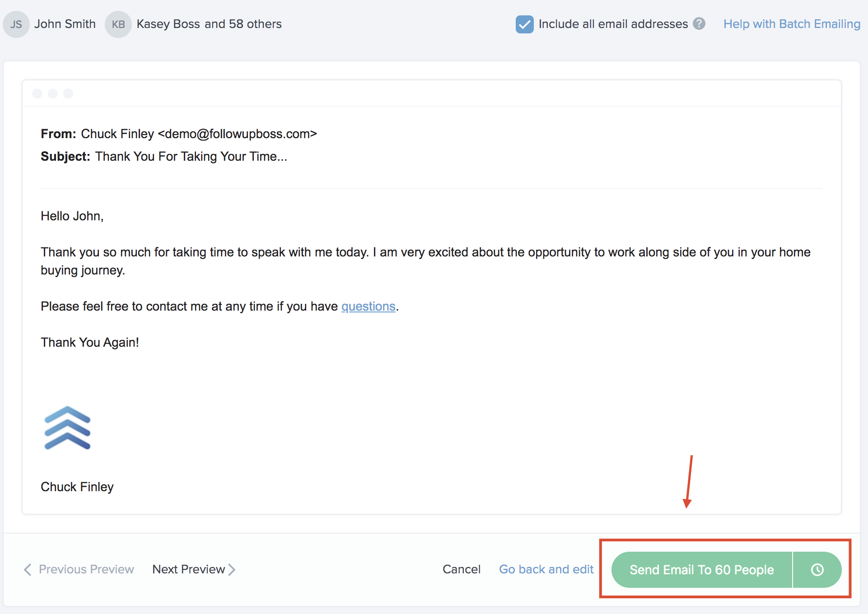Image resolution: width=868 pixels, height=614 pixels.
Task: Click the help question mark beside the checkbox
Action: pyautogui.click(x=699, y=24)
